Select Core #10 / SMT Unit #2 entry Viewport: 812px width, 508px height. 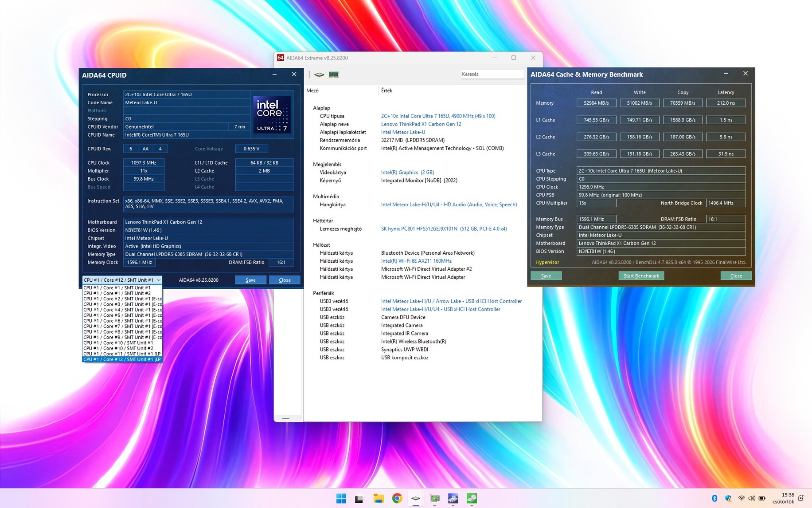(122, 348)
